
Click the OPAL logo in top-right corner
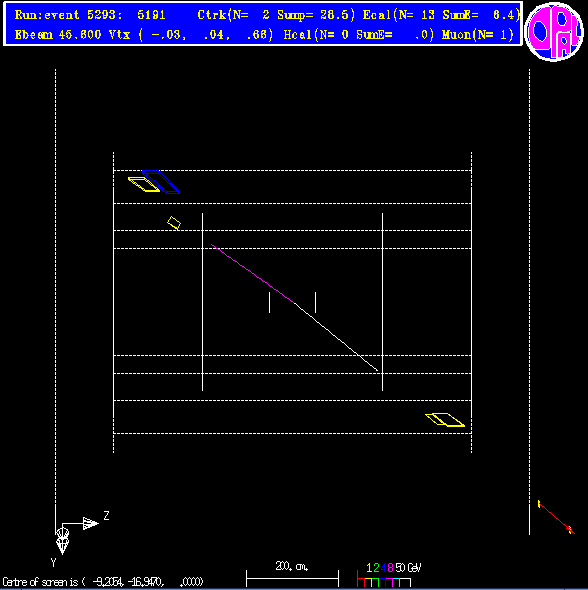(554, 32)
